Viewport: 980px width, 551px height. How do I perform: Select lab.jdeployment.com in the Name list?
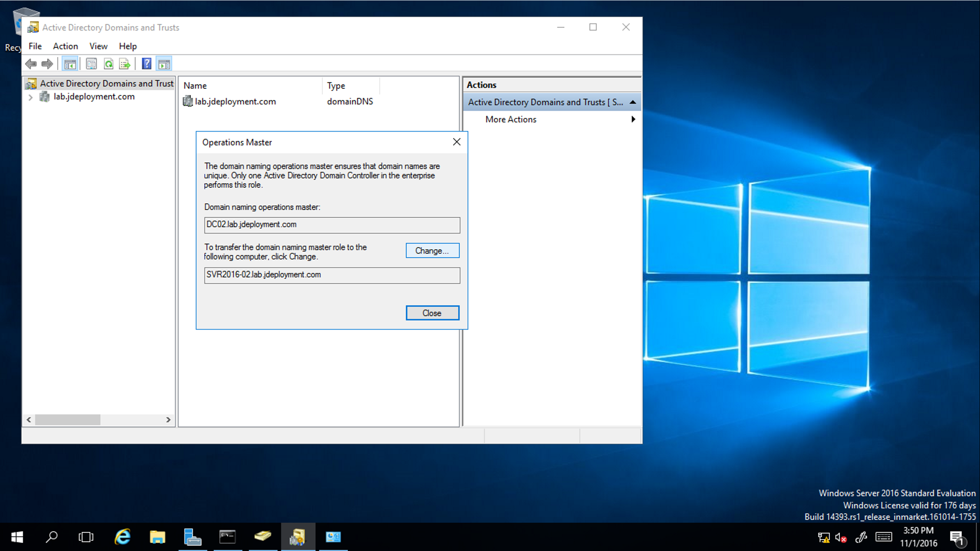[x=235, y=101]
